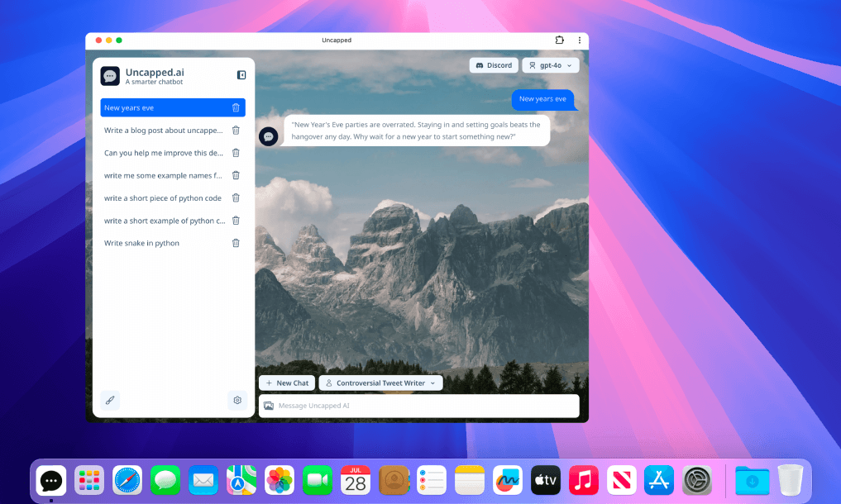841x504 pixels.
Task: Collapse the sidebar using the panel icon
Action: [241, 75]
